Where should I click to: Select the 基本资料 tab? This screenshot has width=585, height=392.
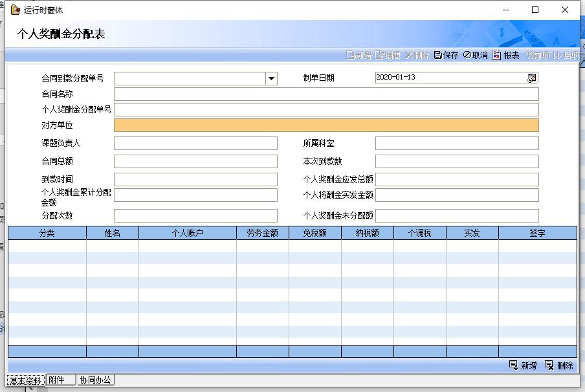click(25, 380)
